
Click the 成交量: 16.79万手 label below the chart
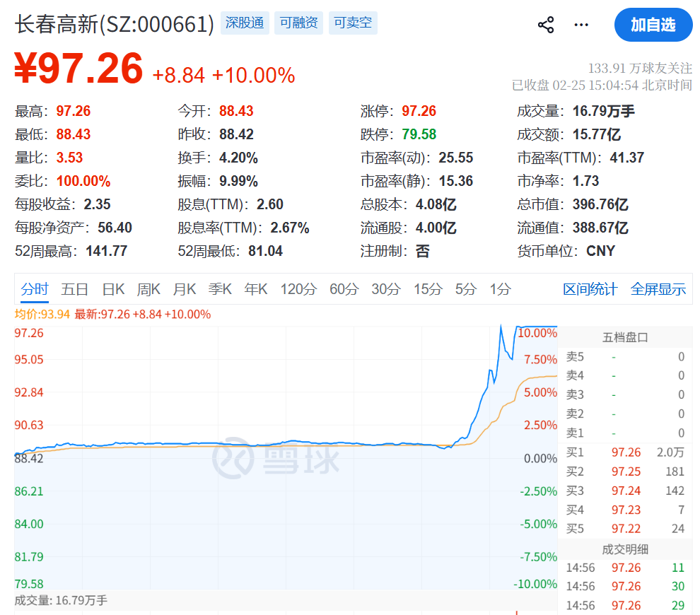pos(61,600)
